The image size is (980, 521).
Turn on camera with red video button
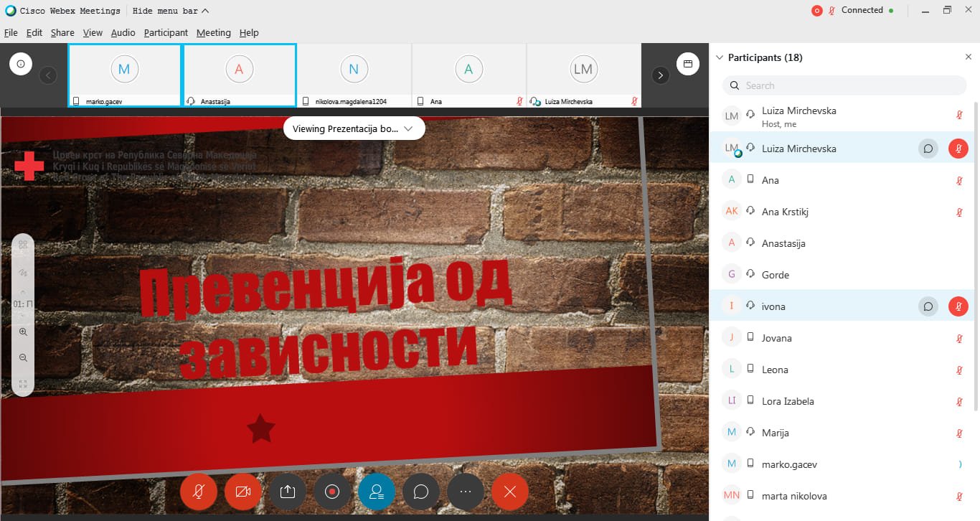(243, 492)
